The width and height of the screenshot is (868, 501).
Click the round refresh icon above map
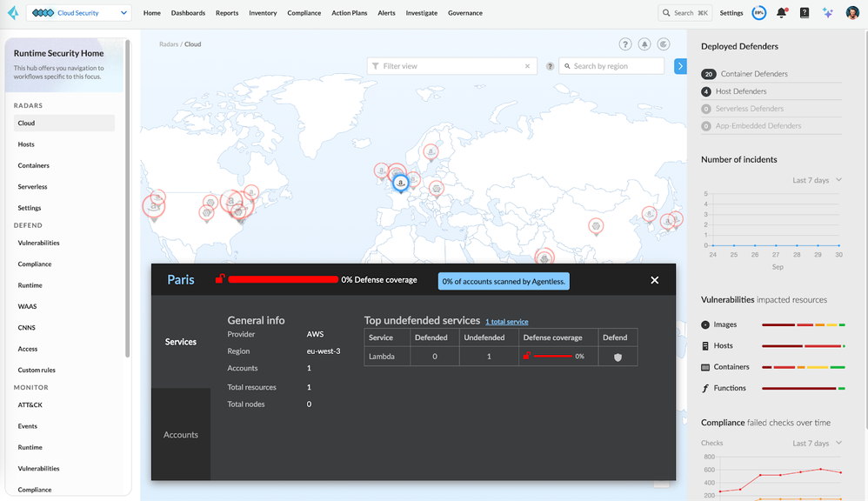664,44
